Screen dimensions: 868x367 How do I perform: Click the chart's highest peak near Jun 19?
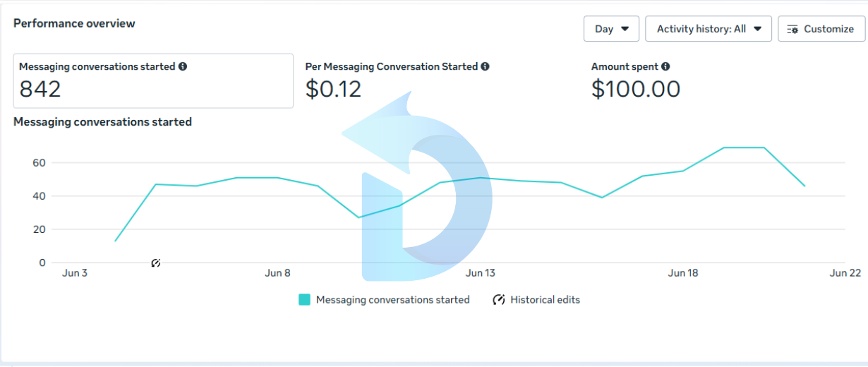(x=724, y=148)
